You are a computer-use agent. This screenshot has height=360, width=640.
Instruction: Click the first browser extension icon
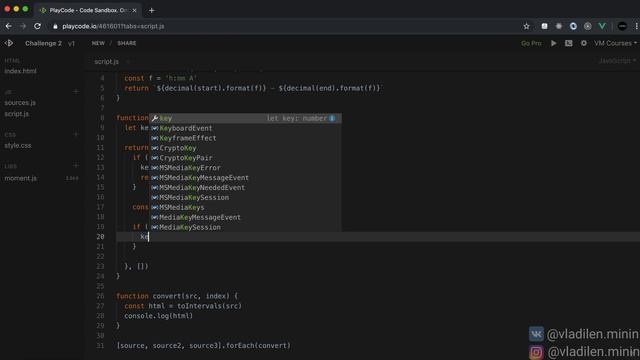[544, 26]
